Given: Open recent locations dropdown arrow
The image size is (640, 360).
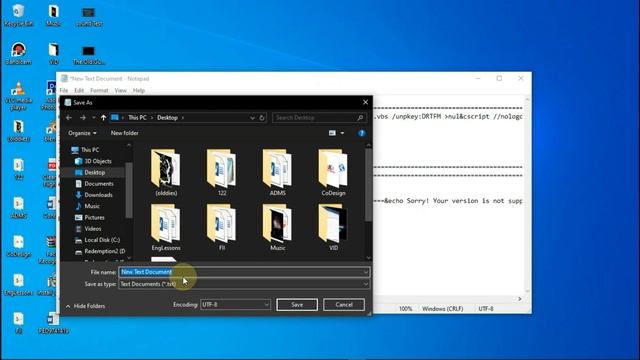Looking at the screenshot, I should (93, 118).
